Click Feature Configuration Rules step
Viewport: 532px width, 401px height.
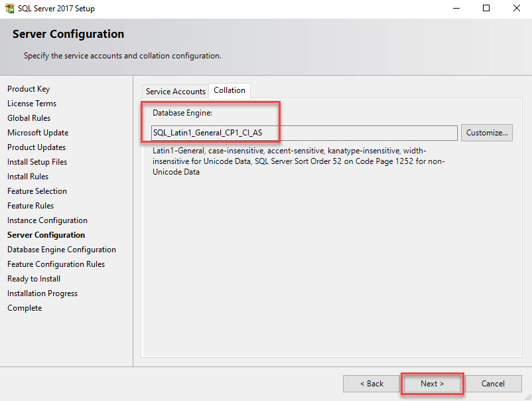56,264
